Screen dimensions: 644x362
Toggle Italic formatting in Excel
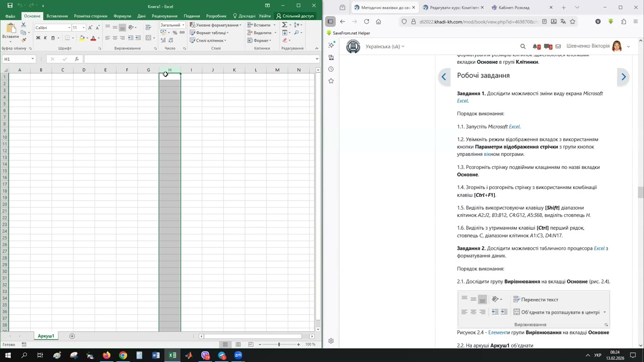(45, 38)
